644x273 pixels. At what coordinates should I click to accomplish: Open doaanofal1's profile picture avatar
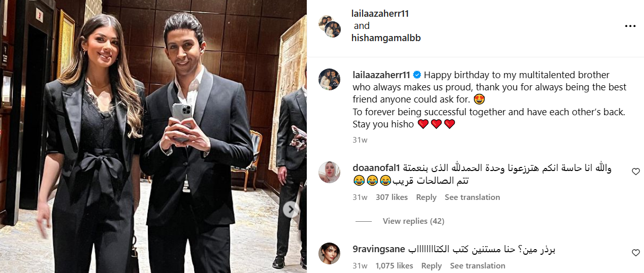click(x=329, y=173)
